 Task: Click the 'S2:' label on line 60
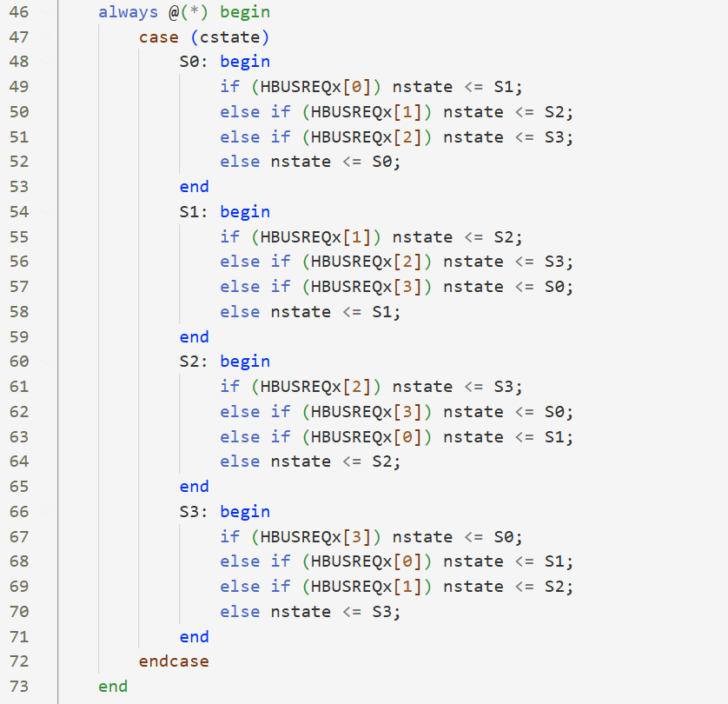coord(194,362)
